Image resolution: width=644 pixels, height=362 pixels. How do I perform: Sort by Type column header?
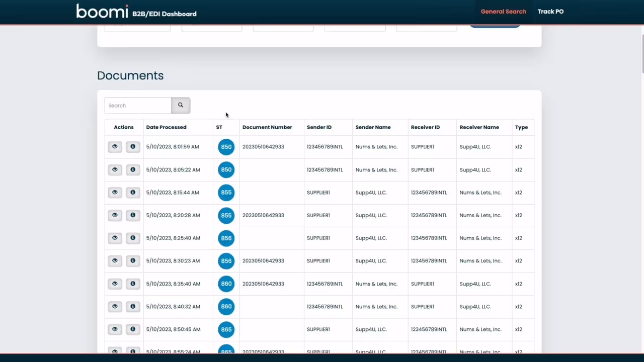tap(521, 127)
